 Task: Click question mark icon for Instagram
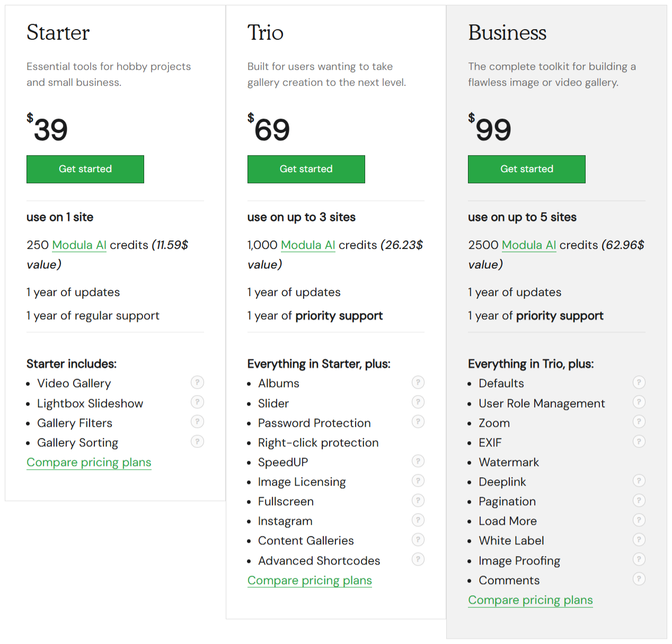[418, 520]
